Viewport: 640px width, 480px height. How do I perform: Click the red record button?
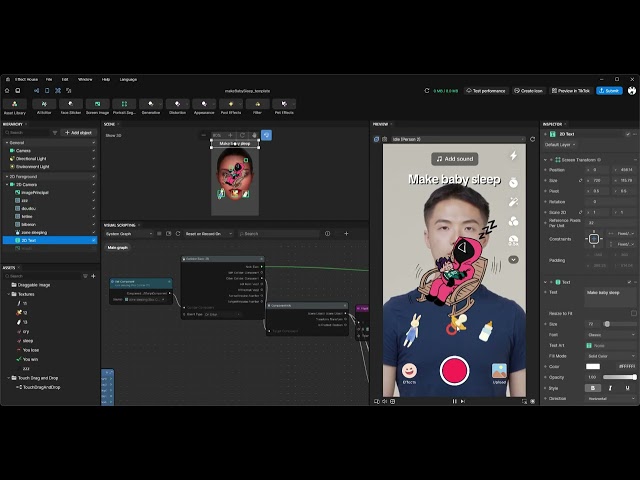coord(454,371)
